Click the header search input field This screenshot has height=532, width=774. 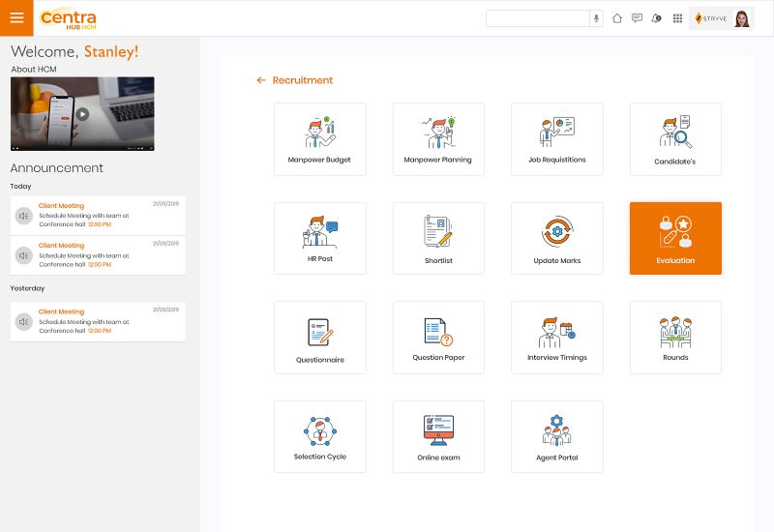[x=537, y=18]
